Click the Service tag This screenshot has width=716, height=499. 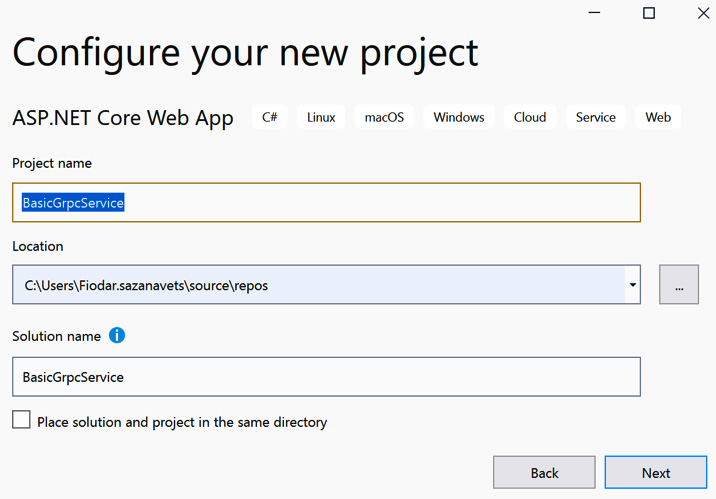click(595, 117)
